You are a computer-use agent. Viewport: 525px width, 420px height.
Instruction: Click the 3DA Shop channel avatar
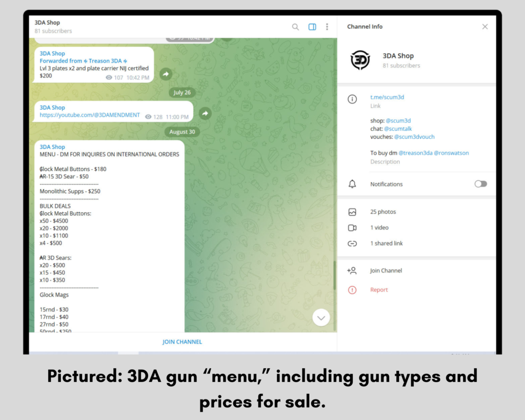(x=360, y=60)
